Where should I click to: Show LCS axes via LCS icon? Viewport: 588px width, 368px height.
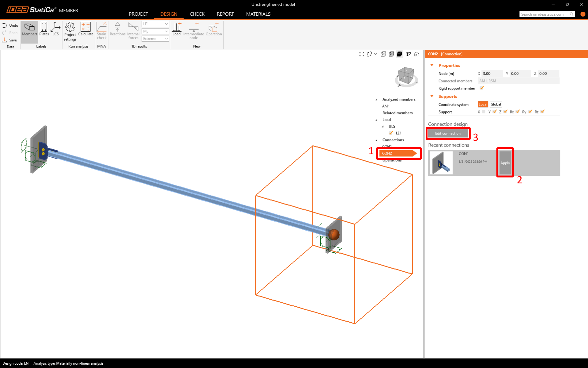pos(55,29)
